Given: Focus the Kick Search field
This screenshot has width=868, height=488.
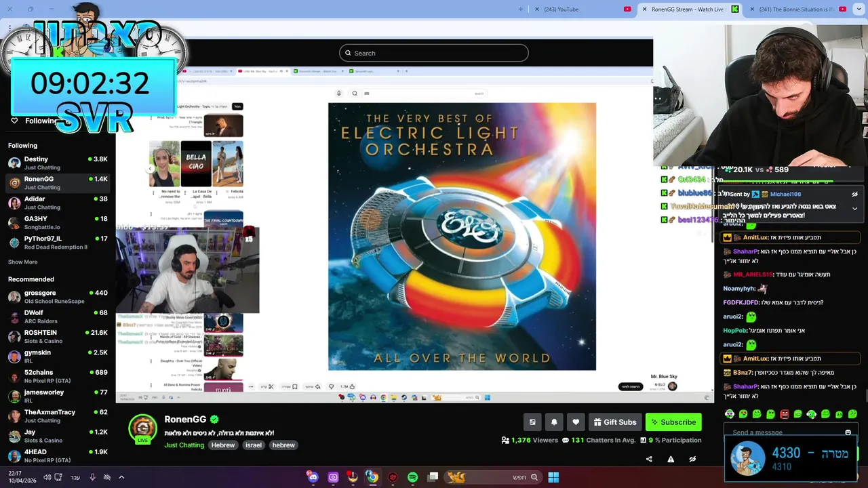Looking at the screenshot, I should coord(434,53).
